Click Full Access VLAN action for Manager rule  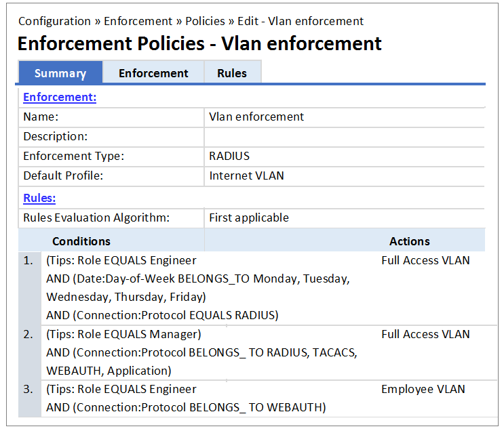coord(425,334)
